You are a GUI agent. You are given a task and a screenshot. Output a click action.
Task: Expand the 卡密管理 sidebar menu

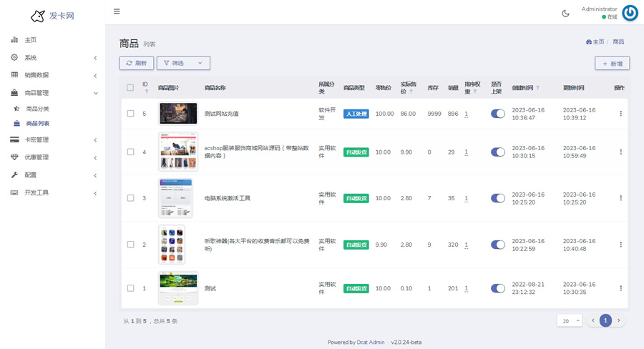pyautogui.click(x=53, y=139)
